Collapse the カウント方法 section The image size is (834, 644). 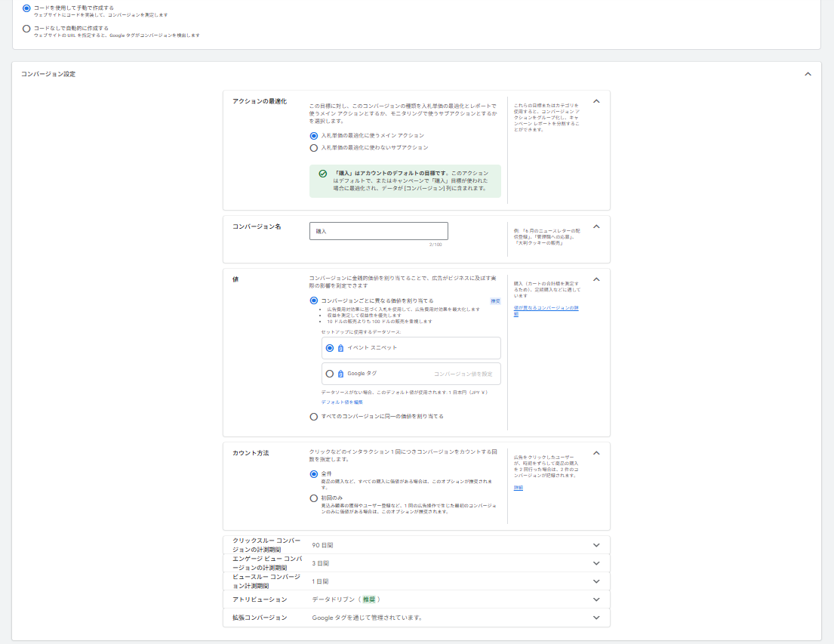[x=596, y=453]
